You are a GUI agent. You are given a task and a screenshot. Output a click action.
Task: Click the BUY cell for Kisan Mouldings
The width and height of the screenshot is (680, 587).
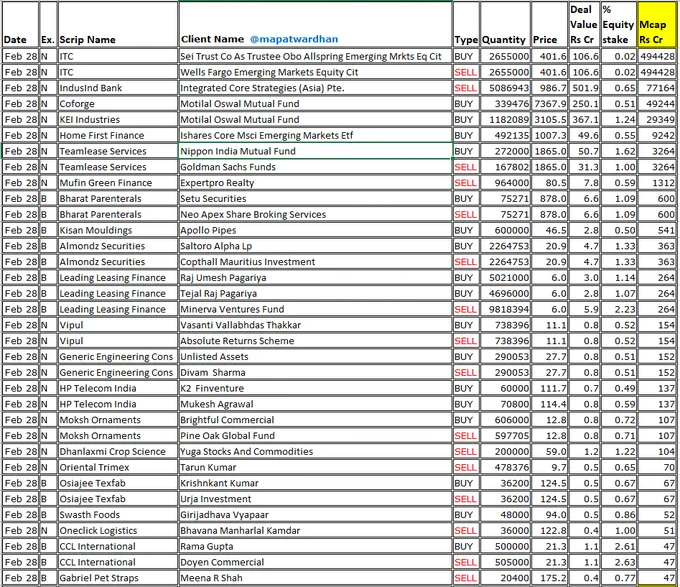point(466,230)
